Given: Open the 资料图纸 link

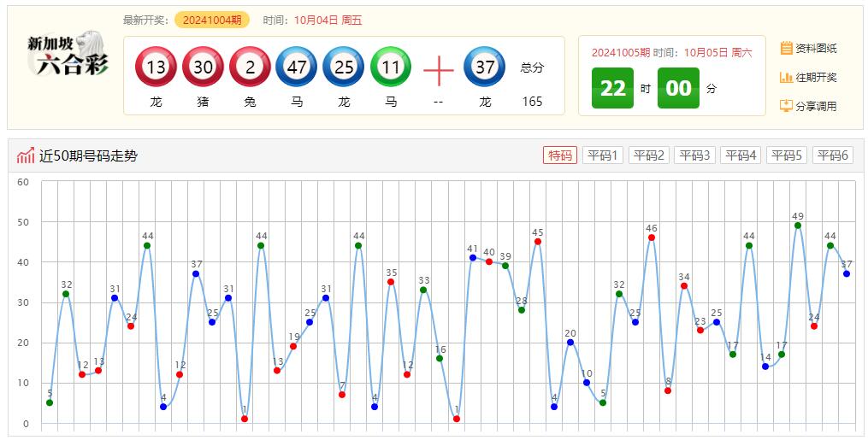Looking at the screenshot, I should tap(816, 49).
